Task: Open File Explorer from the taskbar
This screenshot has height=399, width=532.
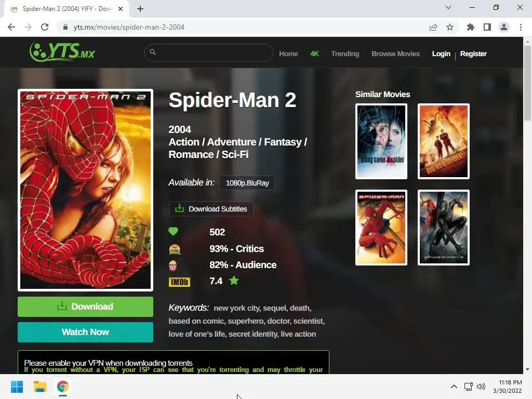Action: pyautogui.click(x=39, y=387)
